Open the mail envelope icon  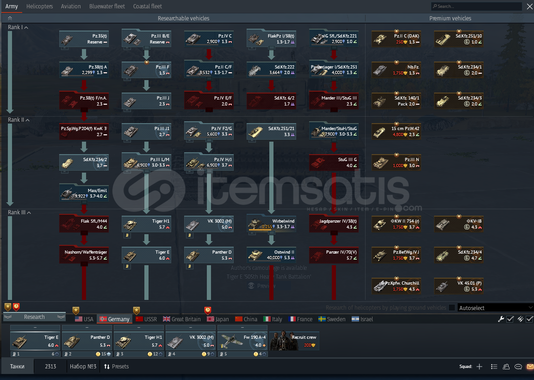click(x=530, y=366)
